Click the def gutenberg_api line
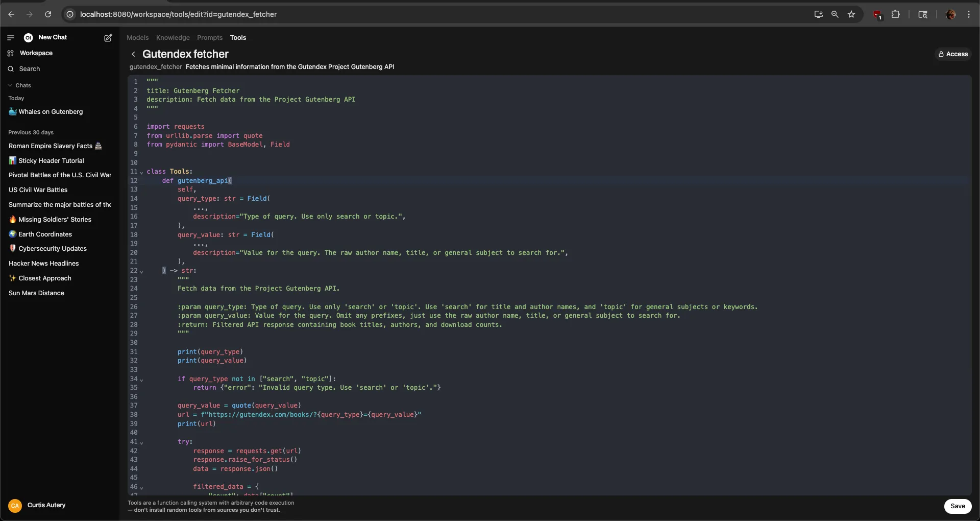The image size is (980, 521). (x=197, y=181)
